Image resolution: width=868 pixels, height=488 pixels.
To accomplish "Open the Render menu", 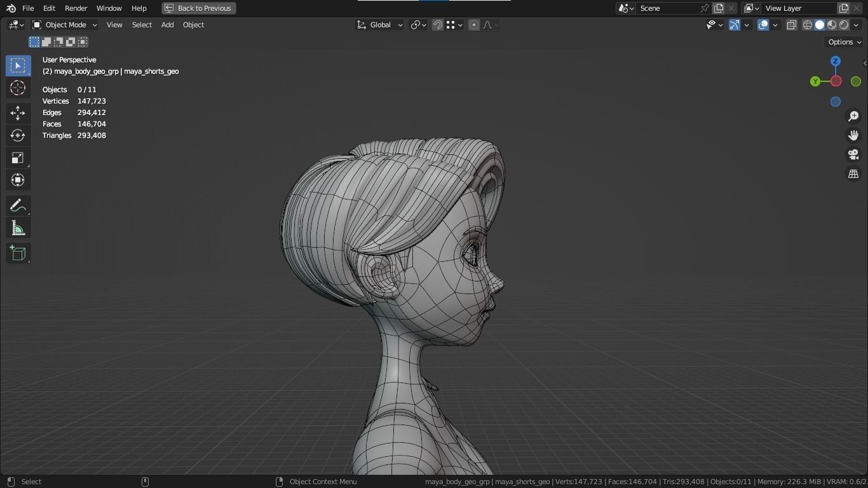I will [76, 8].
